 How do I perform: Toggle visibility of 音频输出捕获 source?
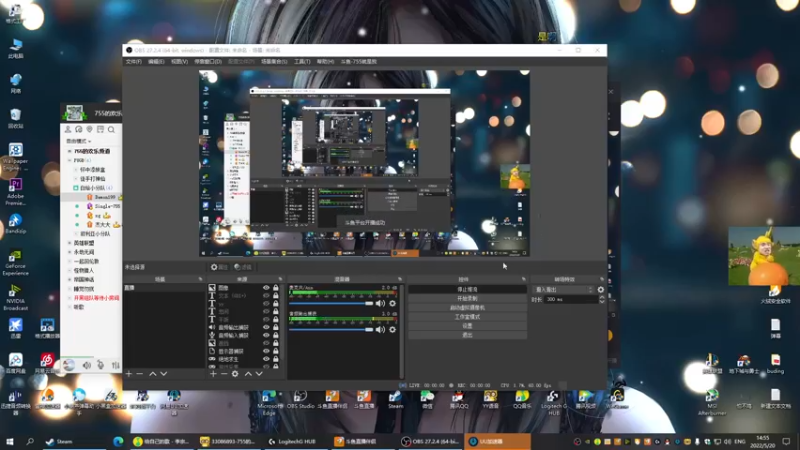tap(266, 328)
